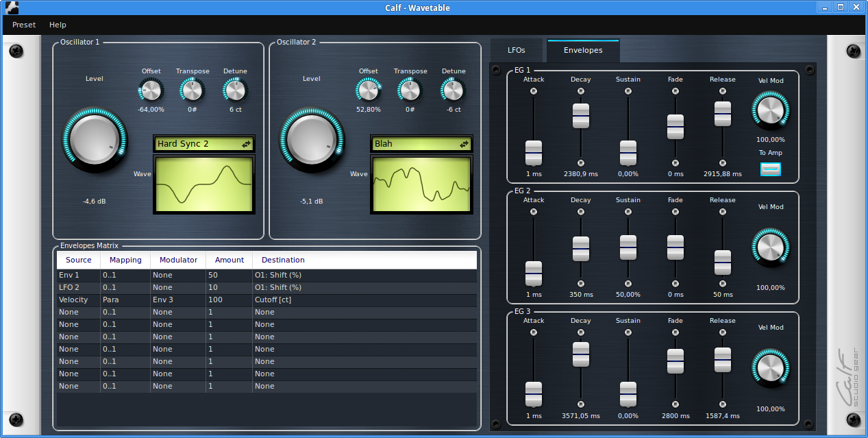Open the Blah wave dropdown

[x=421, y=144]
